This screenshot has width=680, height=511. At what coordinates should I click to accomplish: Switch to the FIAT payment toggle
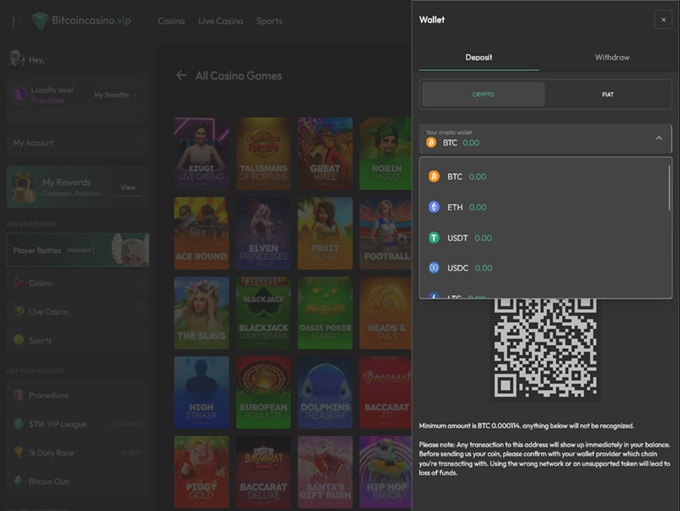pyautogui.click(x=607, y=94)
